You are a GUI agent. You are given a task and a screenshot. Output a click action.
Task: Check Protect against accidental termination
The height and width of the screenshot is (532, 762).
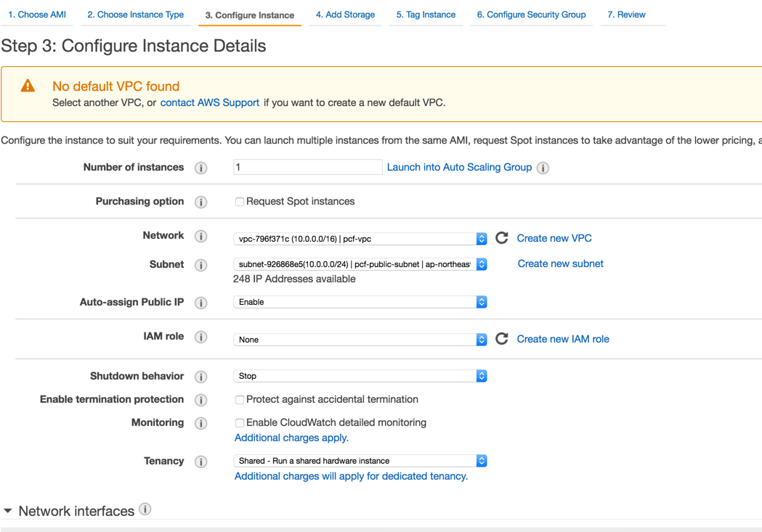[x=239, y=400]
